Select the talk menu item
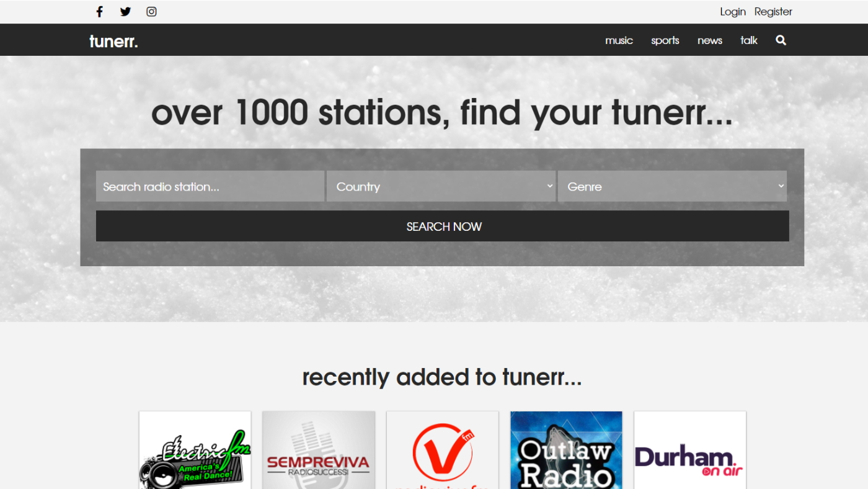Screen dimensions: 868x489 [749, 40]
